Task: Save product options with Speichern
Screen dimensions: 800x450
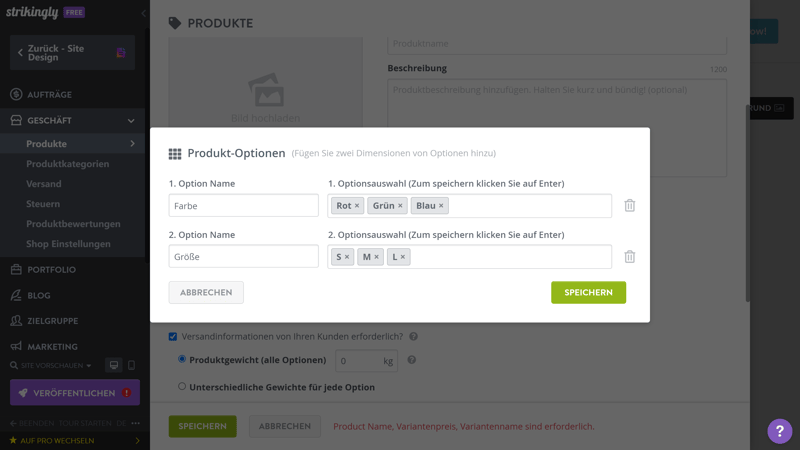Action: (x=588, y=292)
